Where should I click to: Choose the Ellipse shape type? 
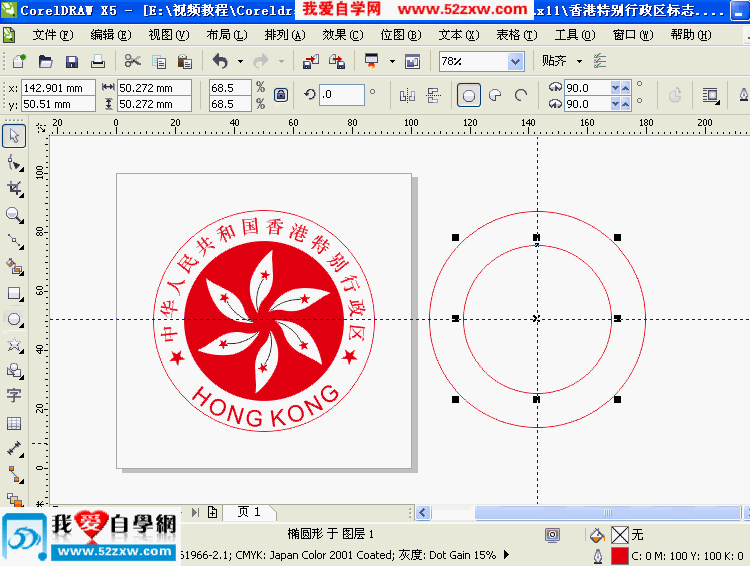click(x=469, y=95)
